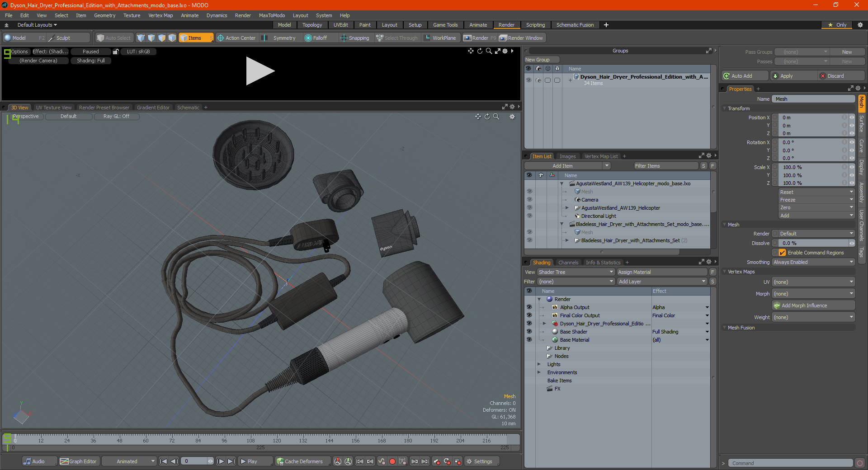Collapse the Render node in Shader Tree
The height and width of the screenshot is (470, 868).
539,299
